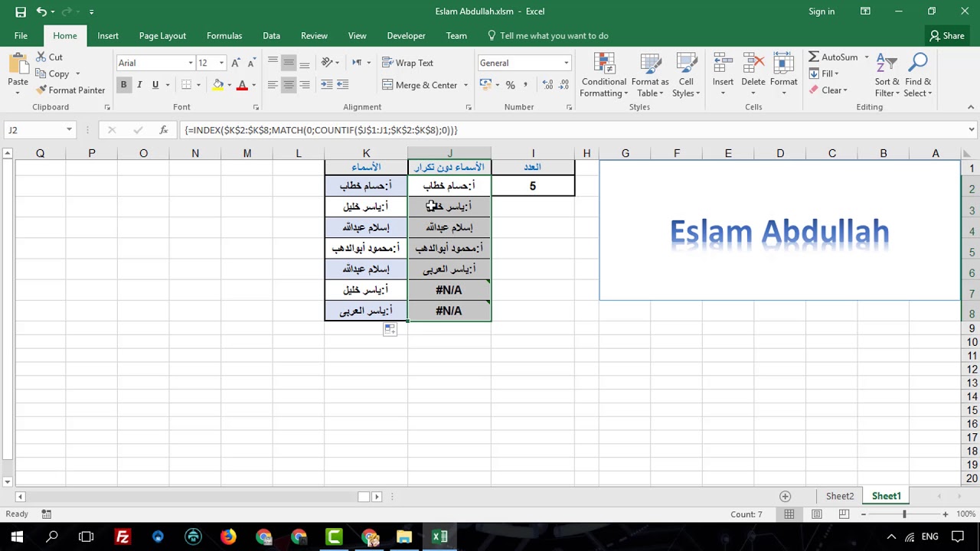This screenshot has width=980, height=551.
Task: Click the Clear button in Editing
Action: tap(828, 90)
